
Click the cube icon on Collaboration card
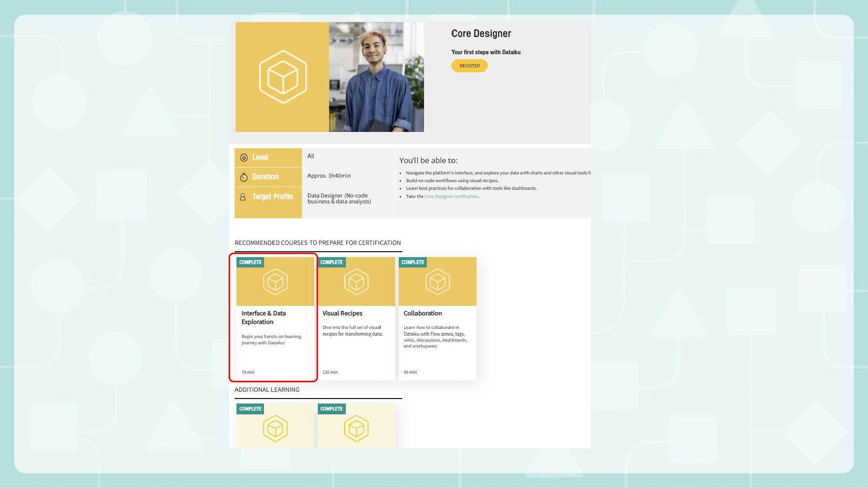(x=437, y=282)
